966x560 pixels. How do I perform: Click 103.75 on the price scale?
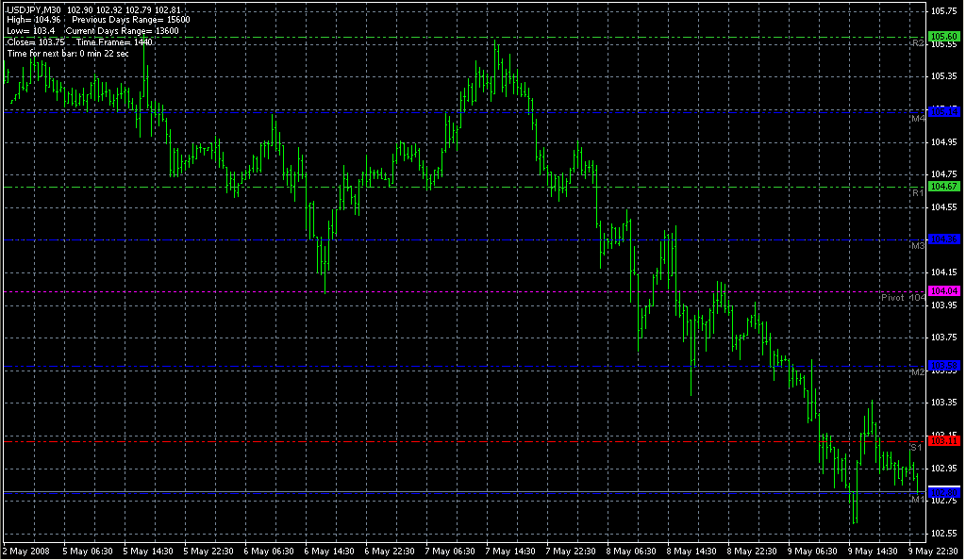[944, 338]
